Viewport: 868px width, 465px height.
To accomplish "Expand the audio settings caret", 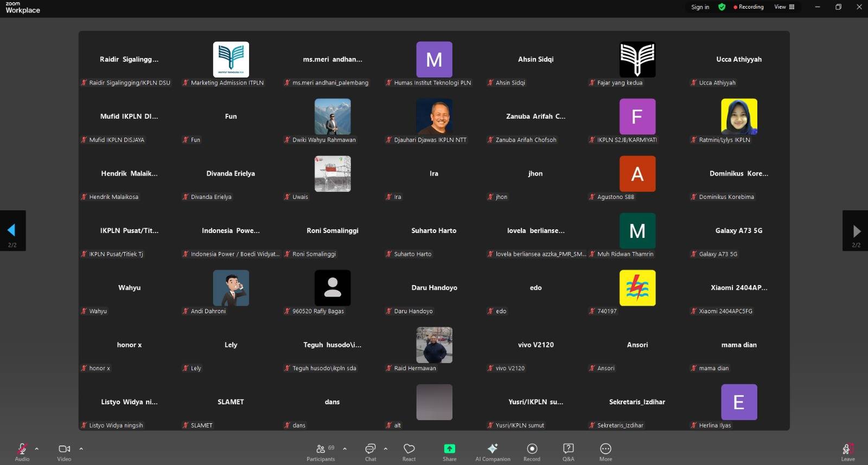I will point(37,449).
